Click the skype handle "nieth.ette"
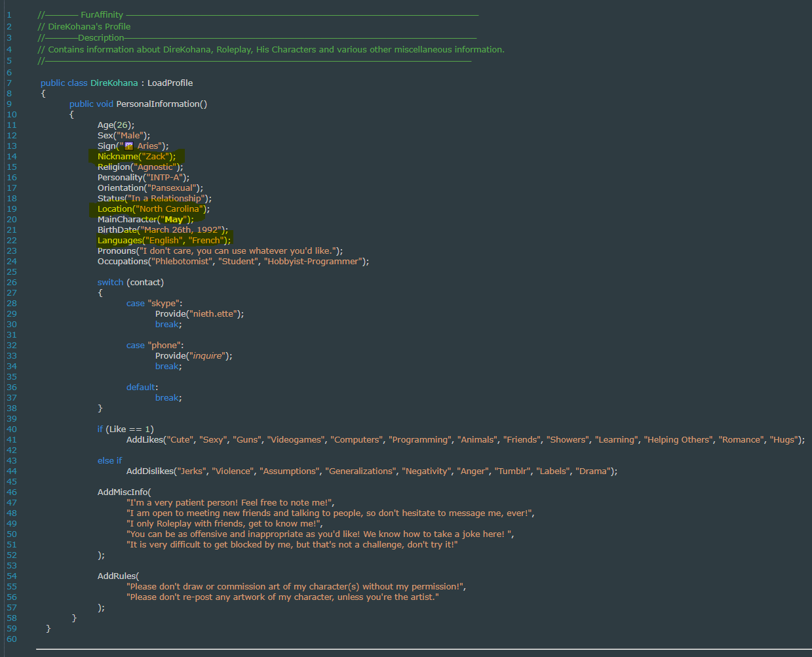 (x=213, y=314)
